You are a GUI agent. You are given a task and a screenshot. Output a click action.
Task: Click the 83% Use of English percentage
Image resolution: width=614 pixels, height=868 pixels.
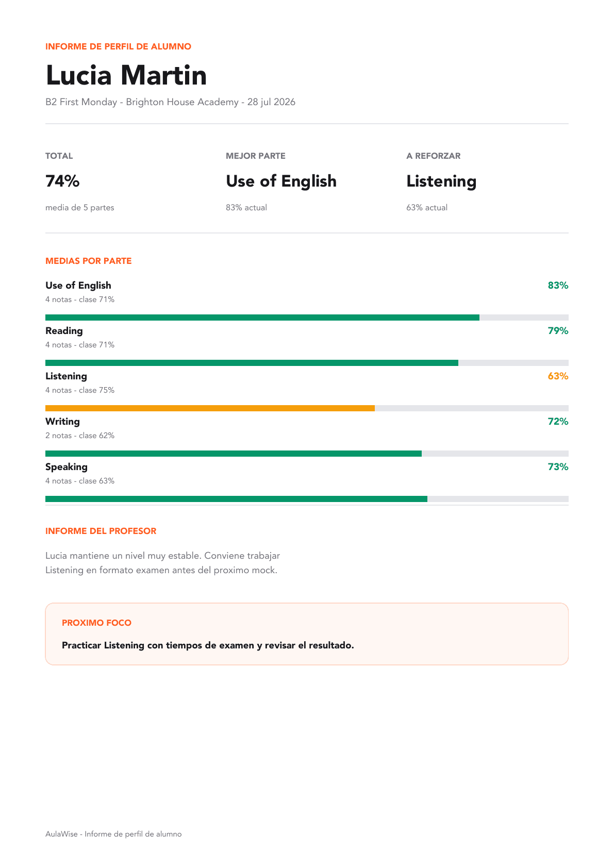coord(558,286)
